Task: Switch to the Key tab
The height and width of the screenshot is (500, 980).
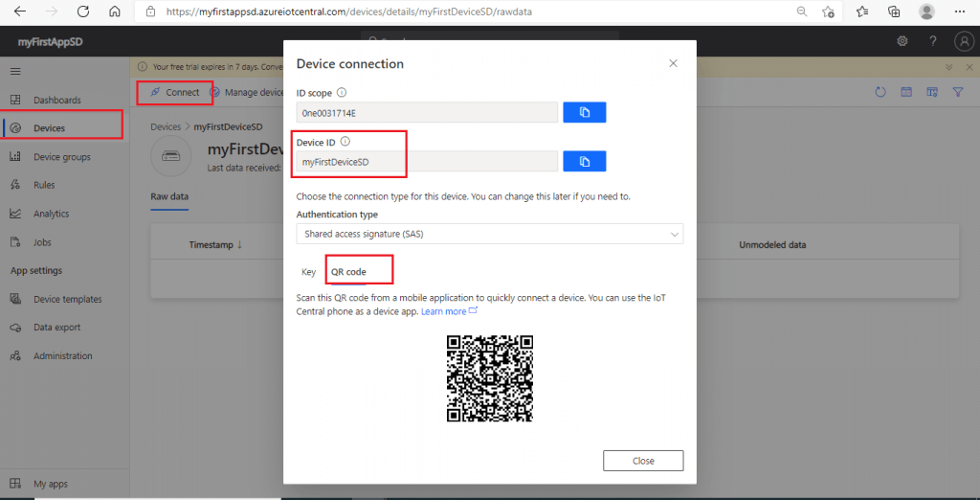Action: click(309, 272)
